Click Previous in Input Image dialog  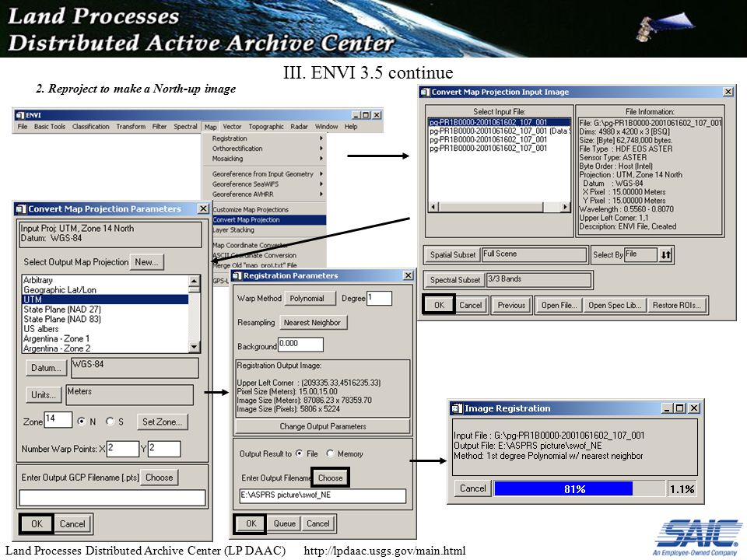[511, 305]
